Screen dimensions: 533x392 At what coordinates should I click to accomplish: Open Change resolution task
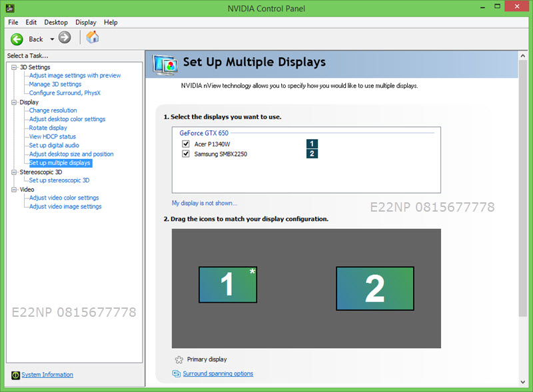[53, 110]
